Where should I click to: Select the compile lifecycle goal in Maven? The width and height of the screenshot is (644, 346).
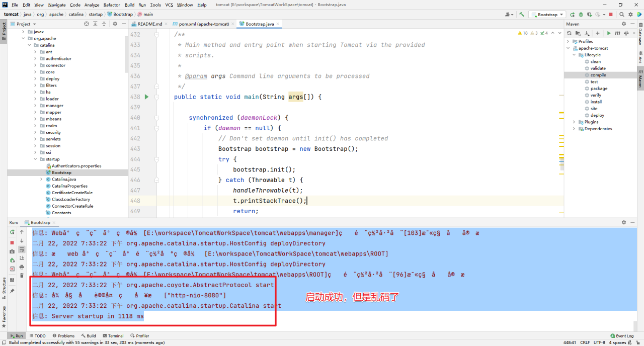click(x=598, y=75)
